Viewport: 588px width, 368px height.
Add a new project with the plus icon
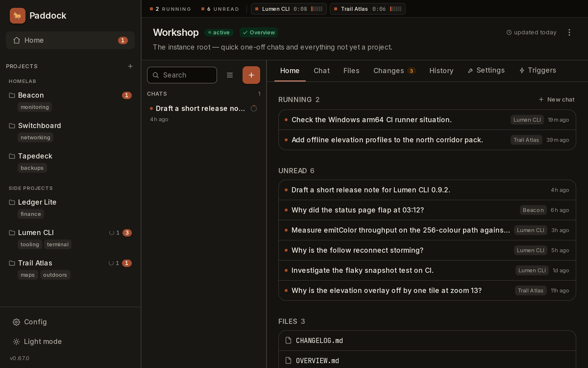(130, 66)
